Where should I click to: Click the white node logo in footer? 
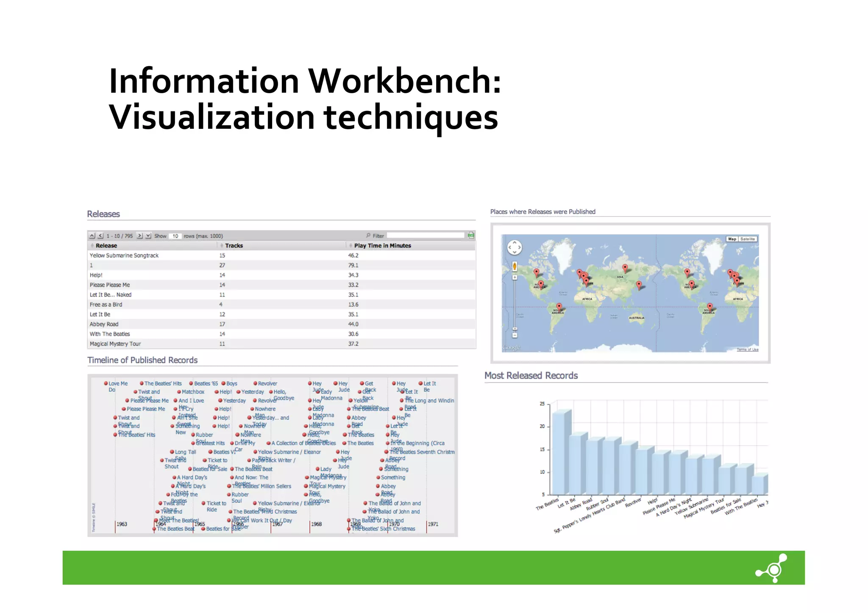pyautogui.click(x=772, y=568)
